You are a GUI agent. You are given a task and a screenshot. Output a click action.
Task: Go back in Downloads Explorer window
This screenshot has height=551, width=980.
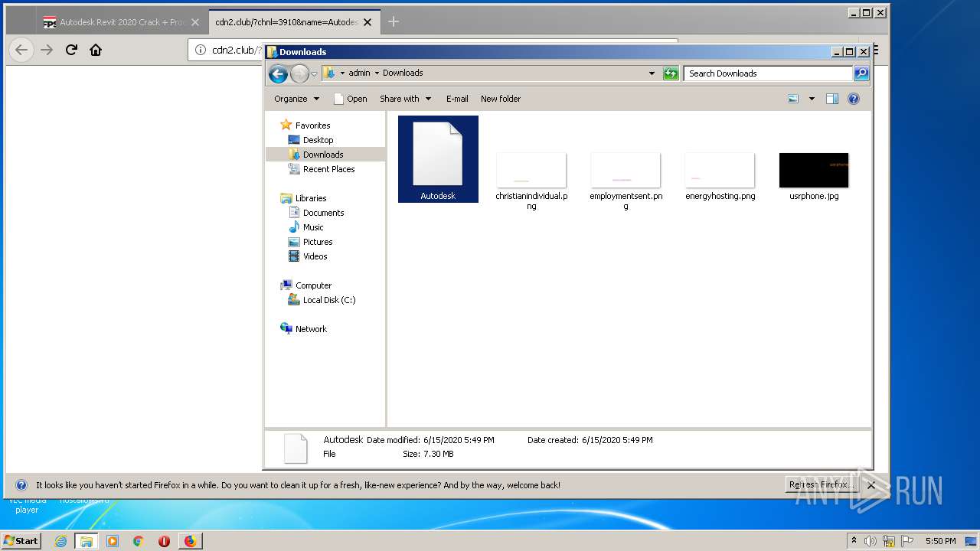[x=278, y=73]
